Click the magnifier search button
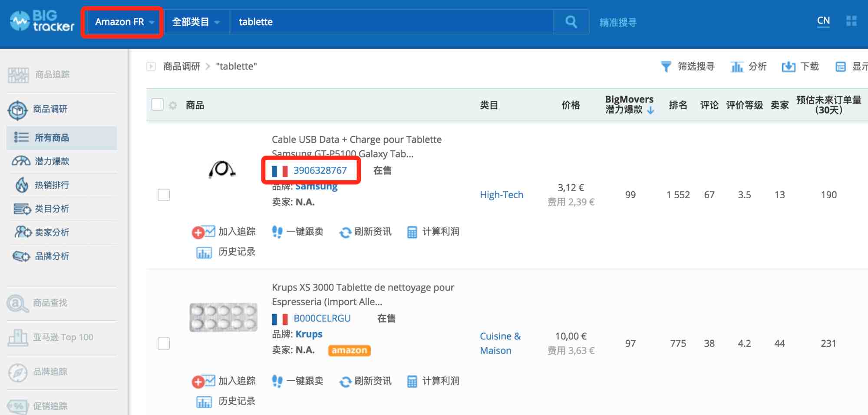868x415 pixels. coord(571,22)
